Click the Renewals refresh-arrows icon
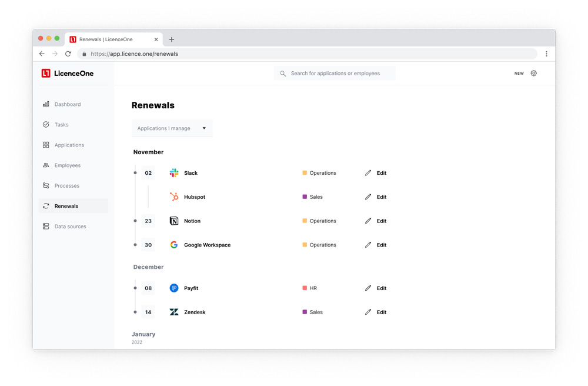Viewport: 588px width, 386px height. (x=46, y=206)
